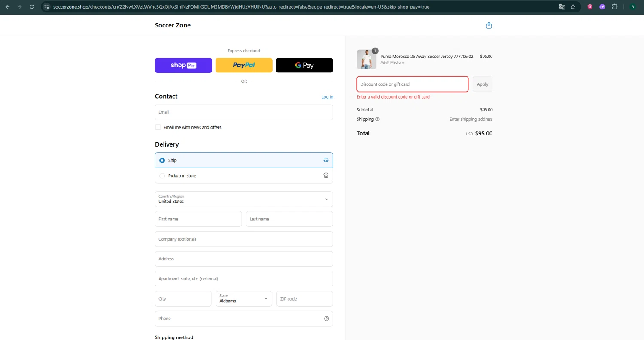View site information icon in address bar
The image size is (644, 340).
pyautogui.click(x=47, y=7)
